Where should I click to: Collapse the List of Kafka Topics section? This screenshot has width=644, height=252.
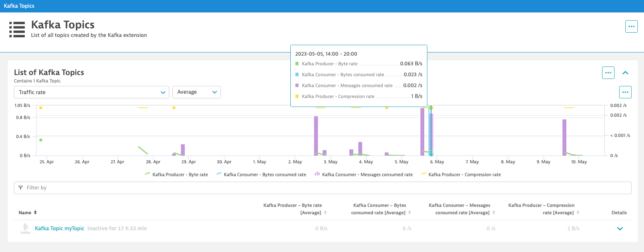[625, 73]
